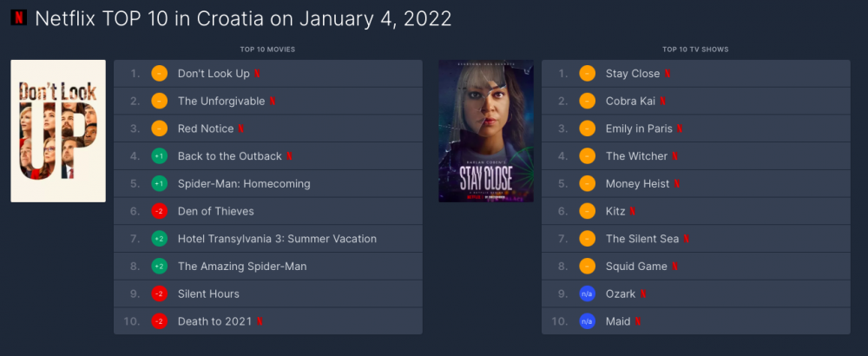868x356 pixels.
Task: Click the blue n/a badge beside Maid
Action: (588, 321)
